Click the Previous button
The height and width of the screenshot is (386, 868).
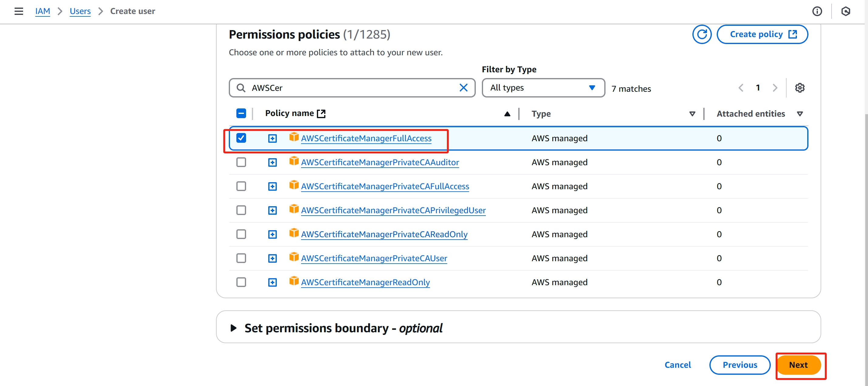(x=740, y=365)
